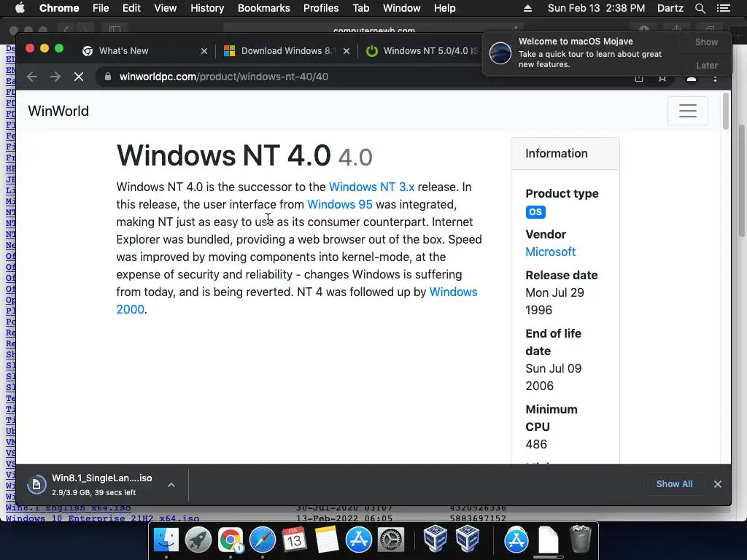Switch to the Download Windows 8.1 tab
The width and height of the screenshot is (747, 560).
point(287,51)
